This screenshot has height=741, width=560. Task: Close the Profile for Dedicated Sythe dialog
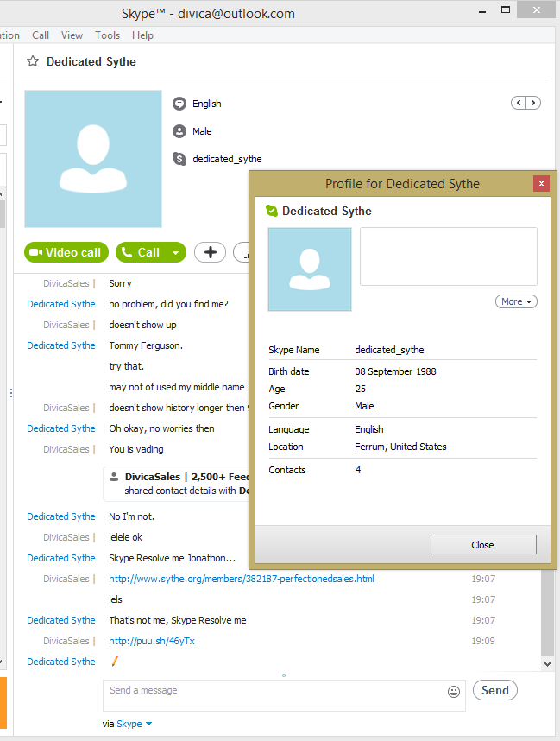tap(541, 183)
